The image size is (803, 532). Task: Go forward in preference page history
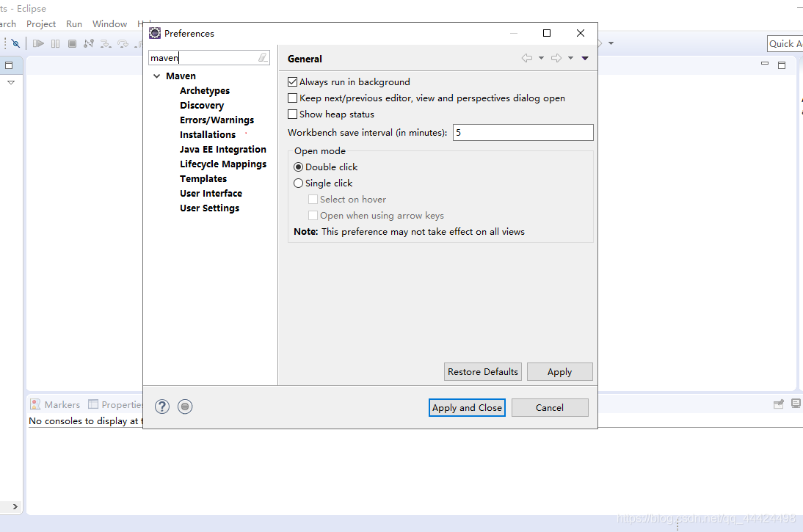(x=556, y=59)
